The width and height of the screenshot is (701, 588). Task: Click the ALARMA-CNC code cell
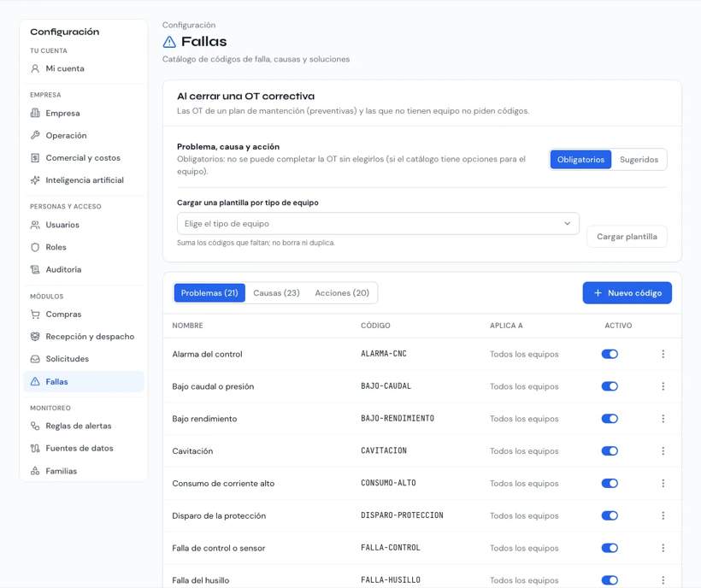point(384,354)
